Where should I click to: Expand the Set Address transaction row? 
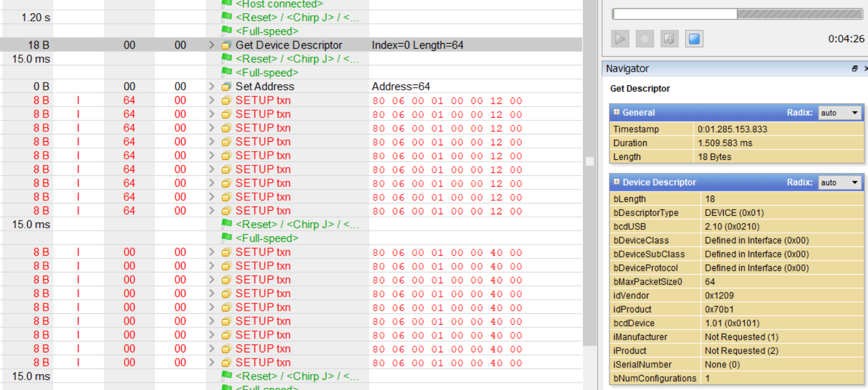[212, 86]
